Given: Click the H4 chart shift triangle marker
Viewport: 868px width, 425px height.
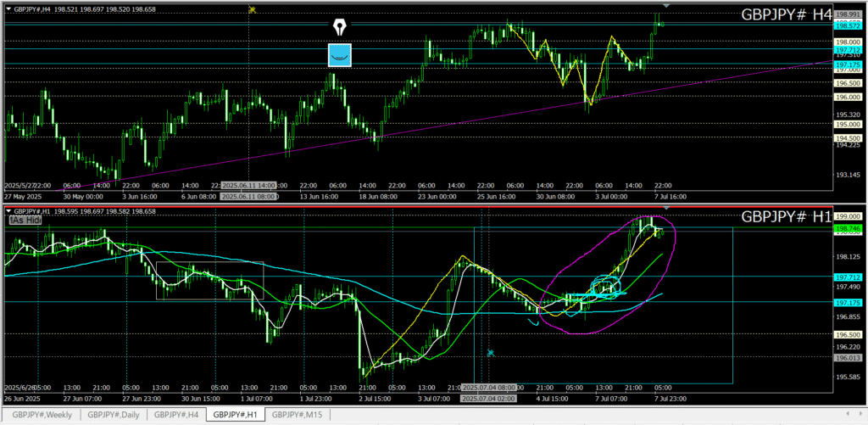Looking at the screenshot, I should [665, 7].
